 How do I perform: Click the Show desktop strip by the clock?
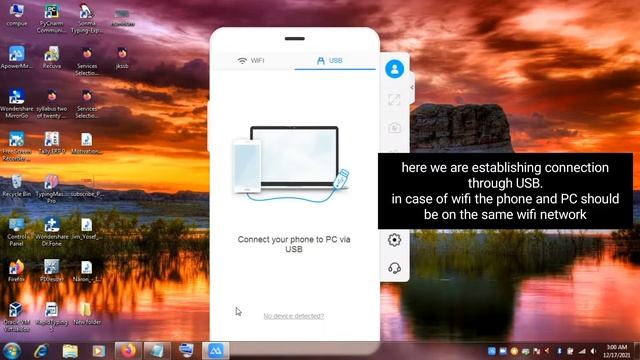[637, 351]
